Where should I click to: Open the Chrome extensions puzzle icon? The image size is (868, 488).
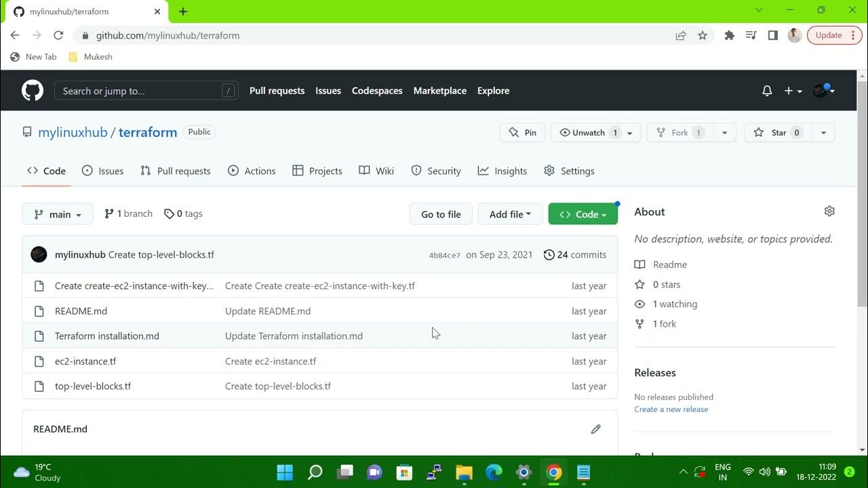point(730,35)
